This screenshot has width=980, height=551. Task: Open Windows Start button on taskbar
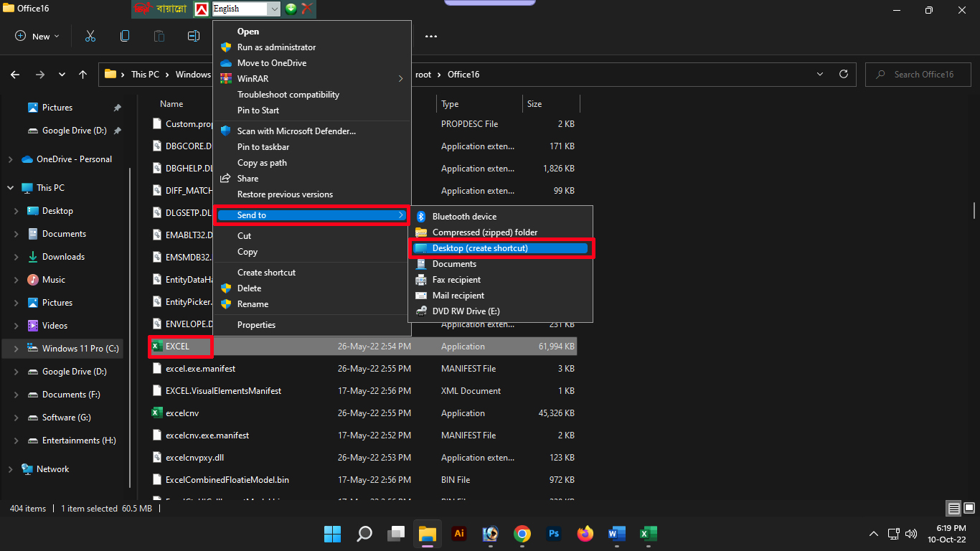pyautogui.click(x=333, y=534)
